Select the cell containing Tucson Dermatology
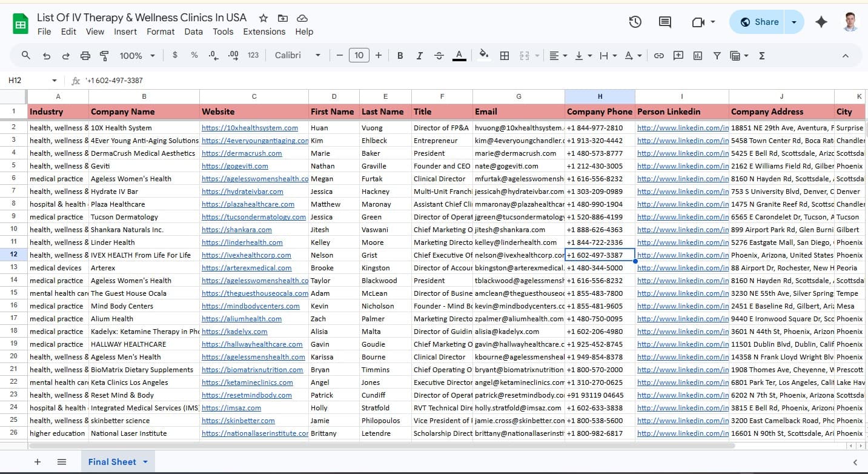This screenshot has width=868, height=474. tap(144, 217)
